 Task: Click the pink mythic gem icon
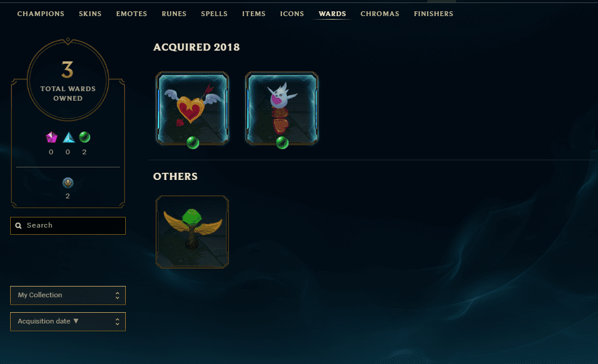(x=51, y=137)
